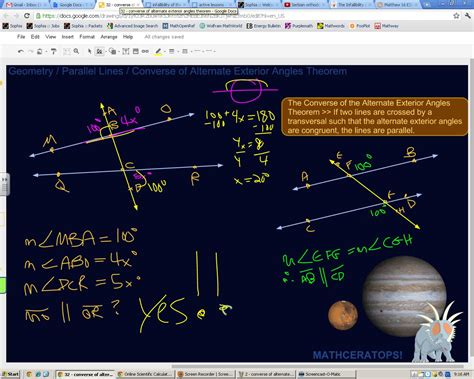Image resolution: width=474 pixels, height=379 pixels.
Task: Click the Windows Start button
Action: pos(10,374)
